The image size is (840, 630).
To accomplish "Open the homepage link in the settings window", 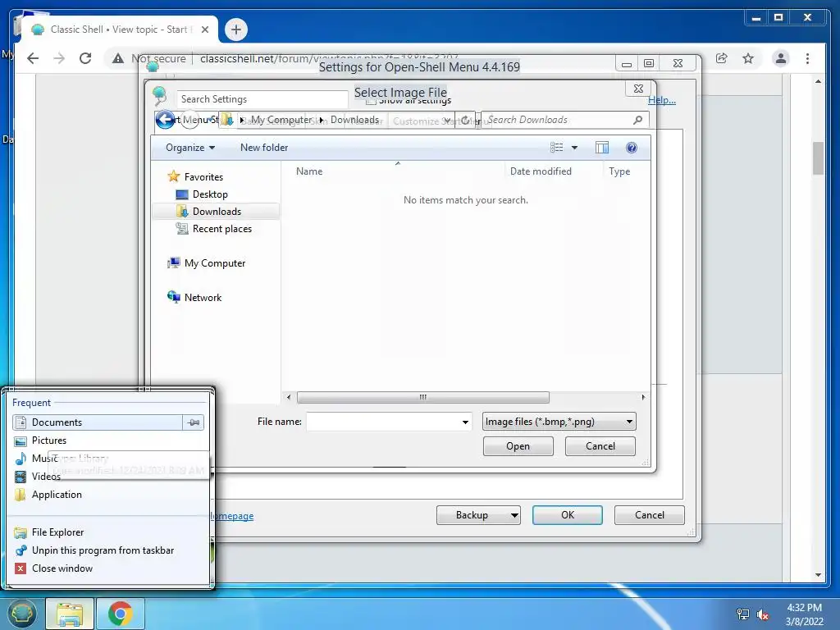I will point(234,516).
